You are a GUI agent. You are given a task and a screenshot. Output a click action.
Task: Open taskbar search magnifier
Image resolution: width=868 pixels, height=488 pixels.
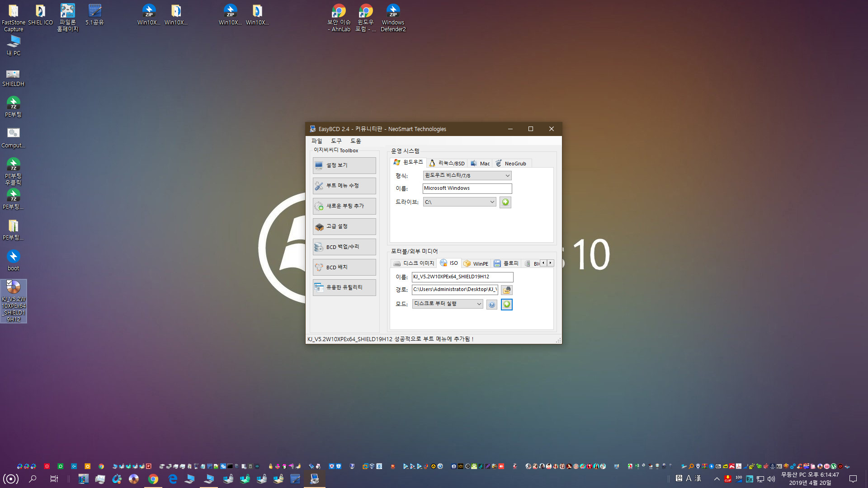coord(33,479)
